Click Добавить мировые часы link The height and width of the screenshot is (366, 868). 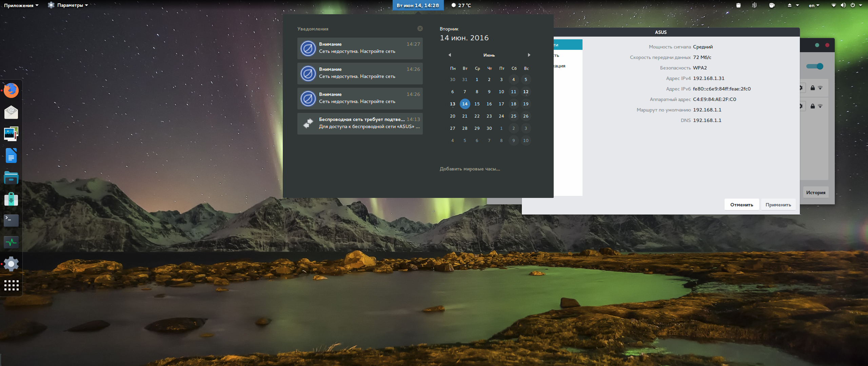[x=470, y=169]
